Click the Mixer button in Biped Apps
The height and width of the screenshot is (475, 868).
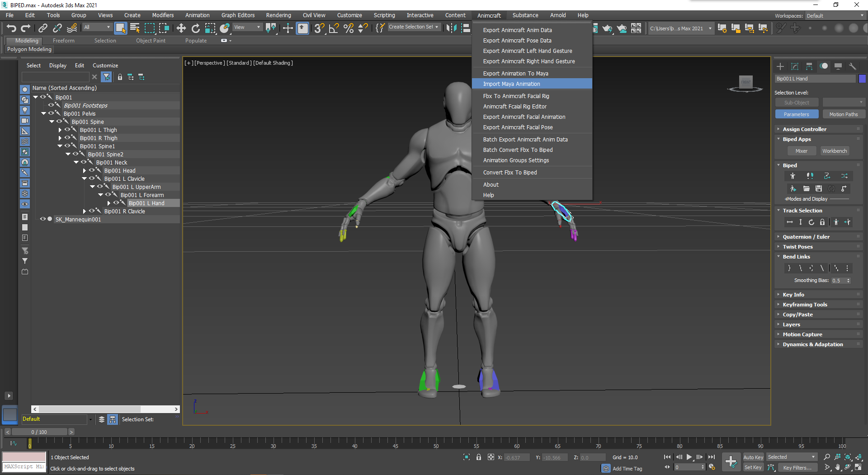(802, 151)
